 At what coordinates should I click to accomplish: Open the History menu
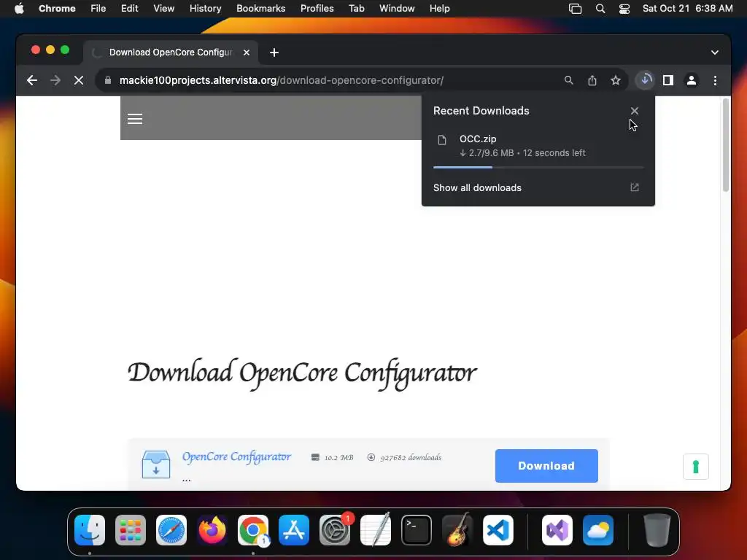tap(205, 9)
